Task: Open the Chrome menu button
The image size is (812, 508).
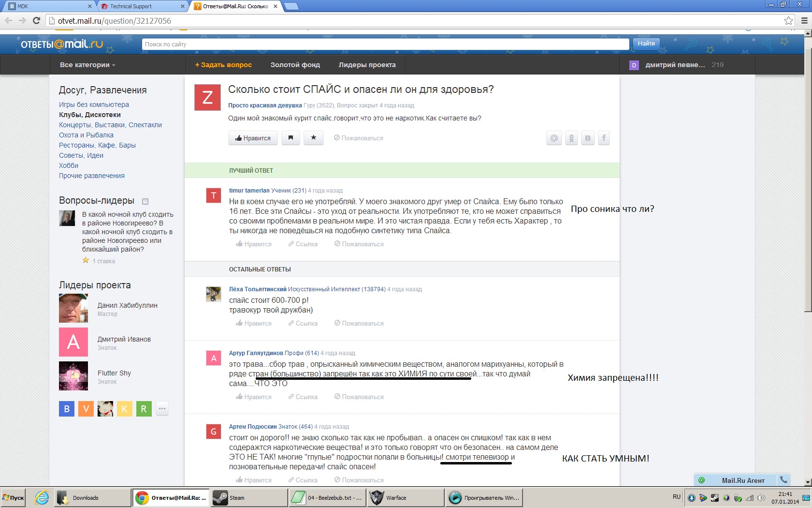Action: tap(804, 21)
